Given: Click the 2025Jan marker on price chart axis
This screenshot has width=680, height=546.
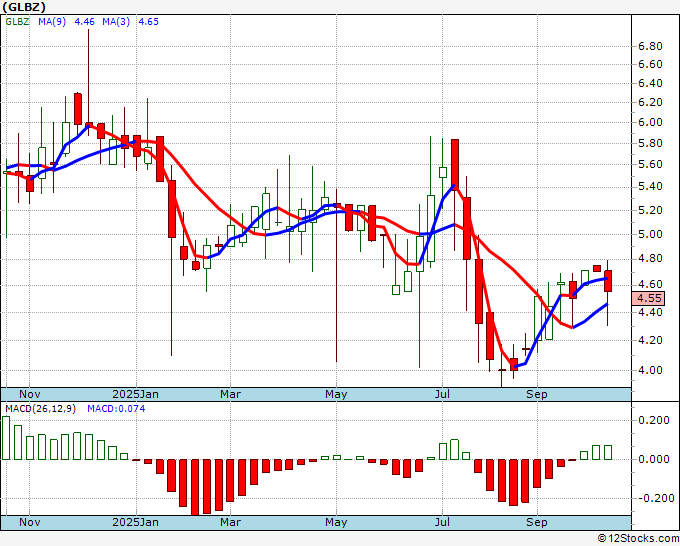Looking at the screenshot, I should [x=135, y=394].
